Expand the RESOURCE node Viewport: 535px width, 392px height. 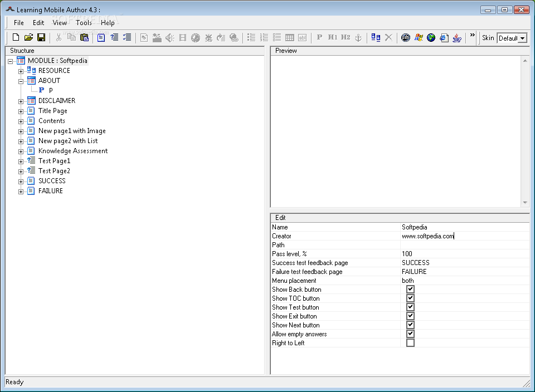pos(21,71)
